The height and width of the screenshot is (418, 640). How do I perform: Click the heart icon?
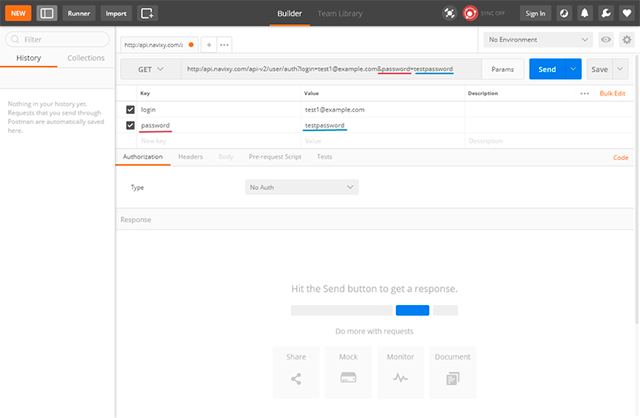click(x=627, y=13)
